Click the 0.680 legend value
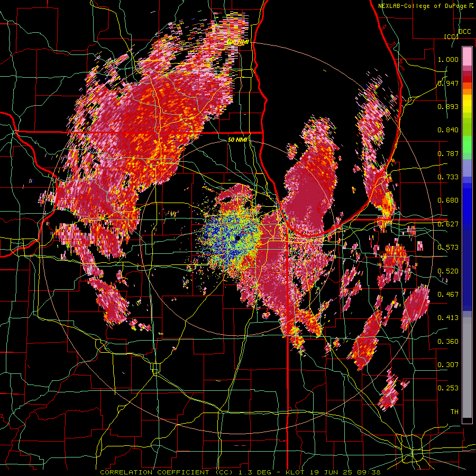The height and width of the screenshot is (476, 476). click(448, 200)
